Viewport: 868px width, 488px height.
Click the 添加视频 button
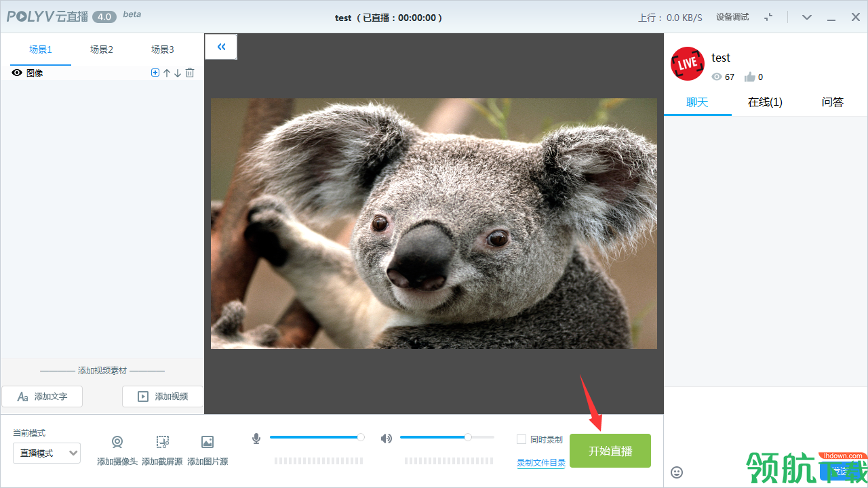click(x=163, y=396)
